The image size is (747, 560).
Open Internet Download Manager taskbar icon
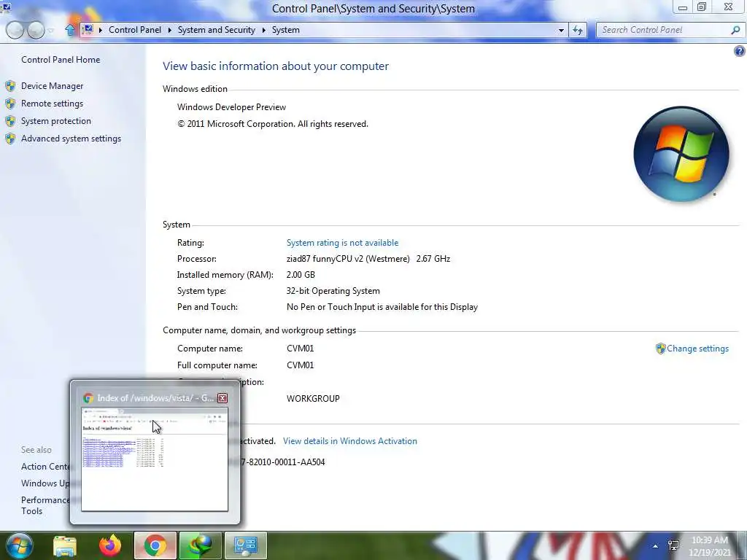[201, 545]
